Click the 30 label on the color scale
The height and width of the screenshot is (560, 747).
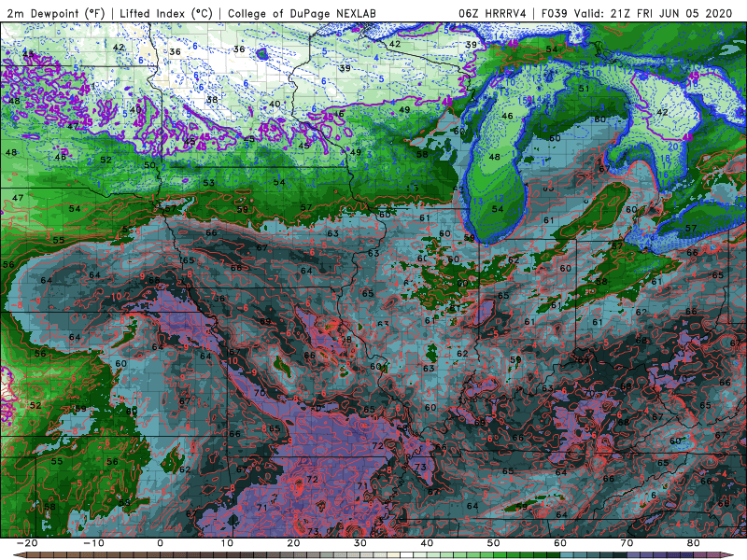360,543
